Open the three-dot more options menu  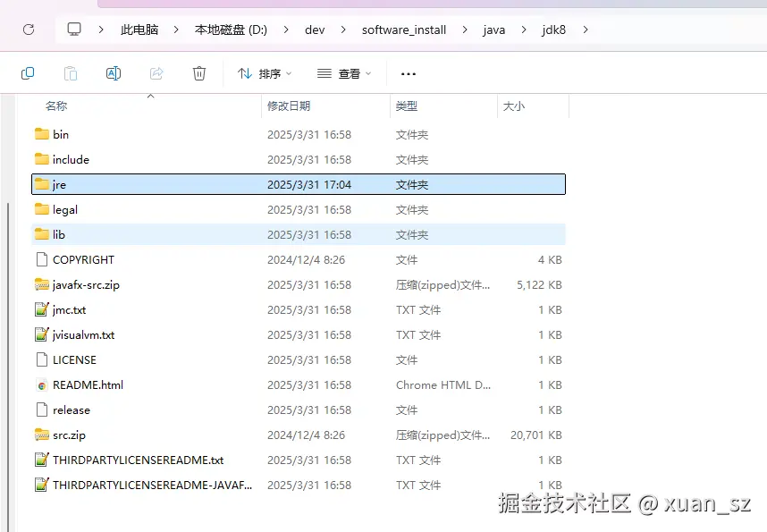[x=408, y=74]
